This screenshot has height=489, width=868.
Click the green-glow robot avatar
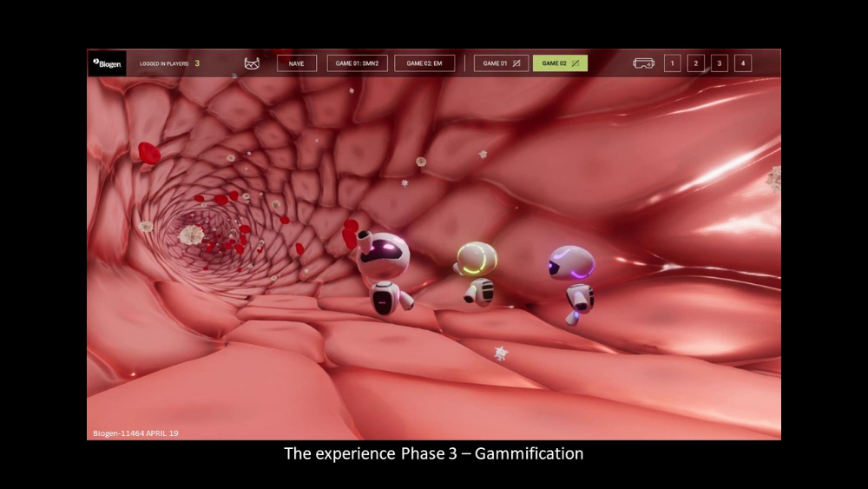pyautogui.click(x=477, y=274)
